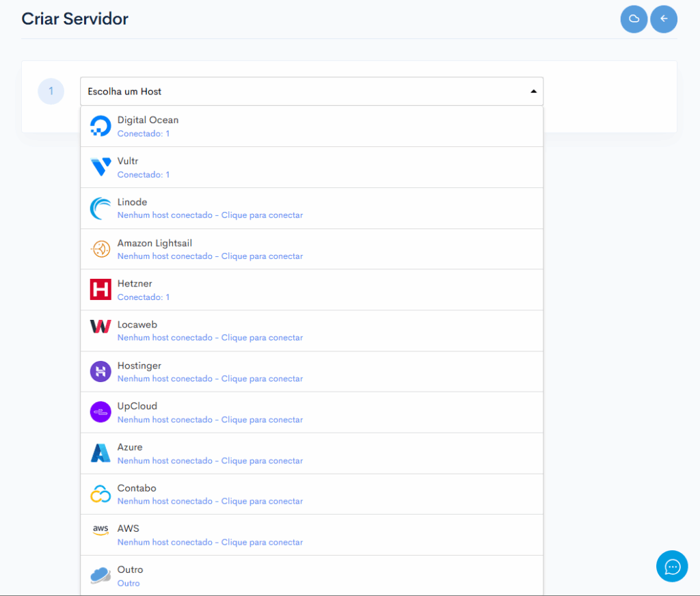Click the Contabo cloud logo
The height and width of the screenshot is (596, 700).
click(100, 493)
